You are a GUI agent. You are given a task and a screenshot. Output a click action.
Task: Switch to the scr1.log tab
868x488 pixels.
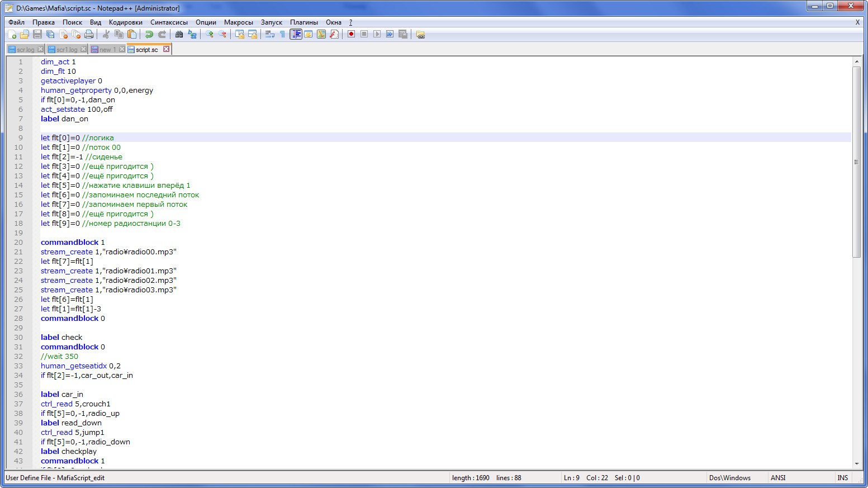(67, 50)
